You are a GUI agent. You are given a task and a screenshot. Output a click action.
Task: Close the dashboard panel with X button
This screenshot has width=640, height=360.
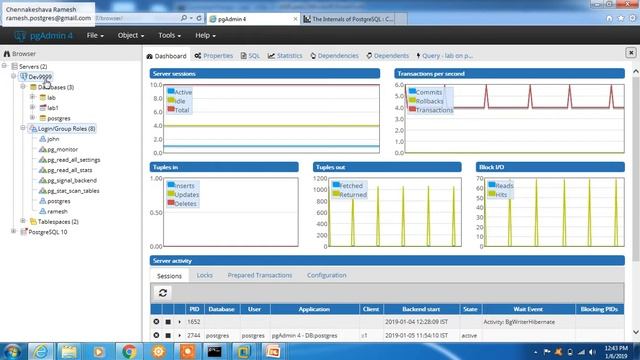pos(631,53)
